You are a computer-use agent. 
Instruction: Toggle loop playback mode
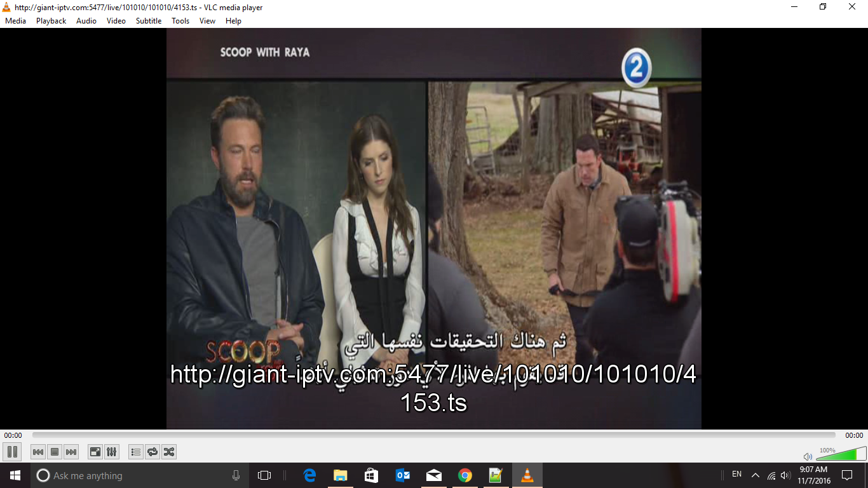(153, 452)
